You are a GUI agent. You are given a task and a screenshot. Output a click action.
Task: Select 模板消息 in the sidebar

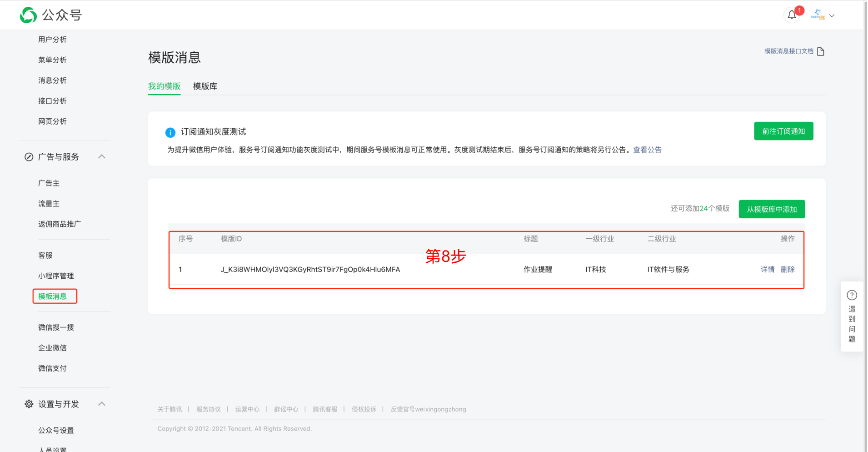[x=55, y=296]
